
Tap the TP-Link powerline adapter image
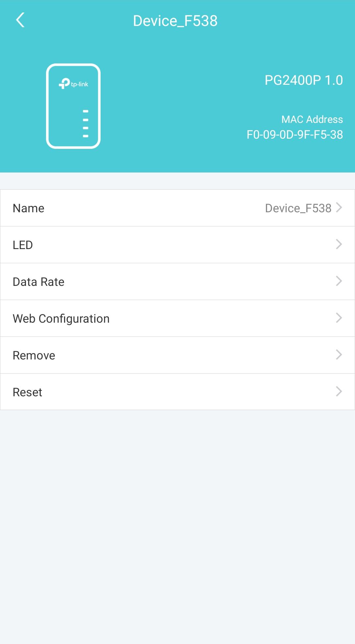73,106
